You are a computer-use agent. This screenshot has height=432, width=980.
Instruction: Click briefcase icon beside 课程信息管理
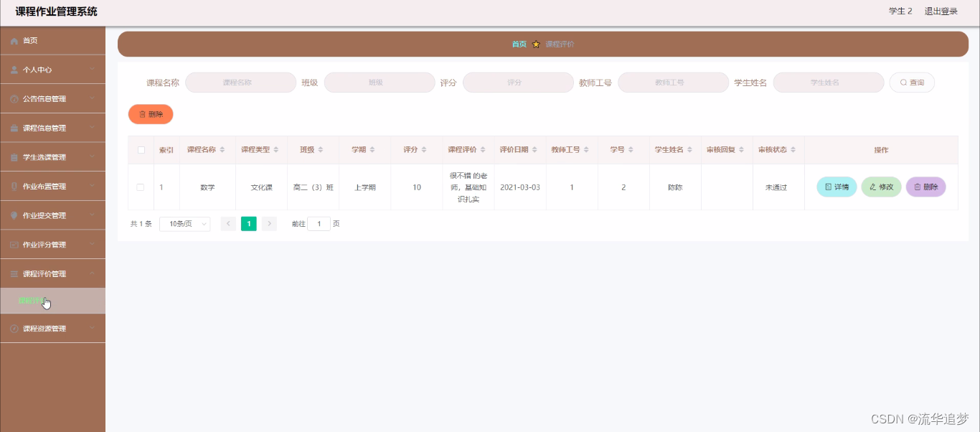(14, 128)
